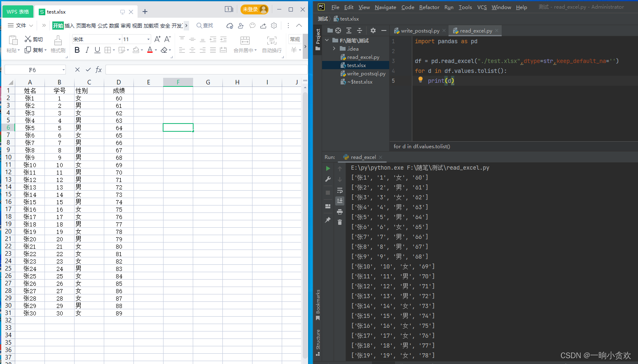The height and width of the screenshot is (364, 638).
Task: Toggle the Bookmarks tool window sidebar button
Action: click(x=318, y=305)
